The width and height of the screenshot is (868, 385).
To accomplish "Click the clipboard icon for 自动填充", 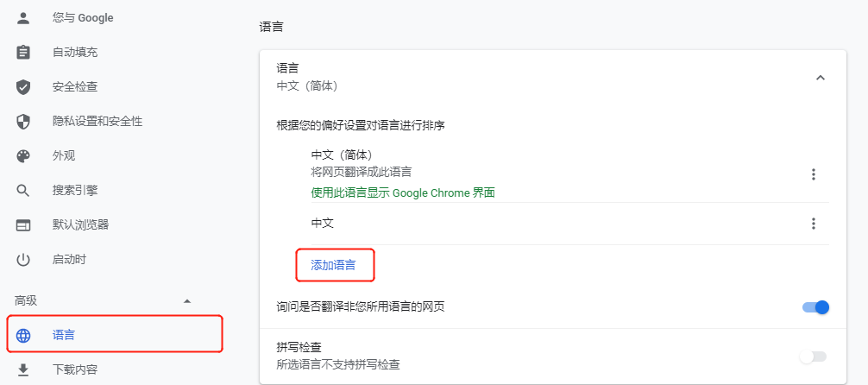I will click(x=23, y=53).
